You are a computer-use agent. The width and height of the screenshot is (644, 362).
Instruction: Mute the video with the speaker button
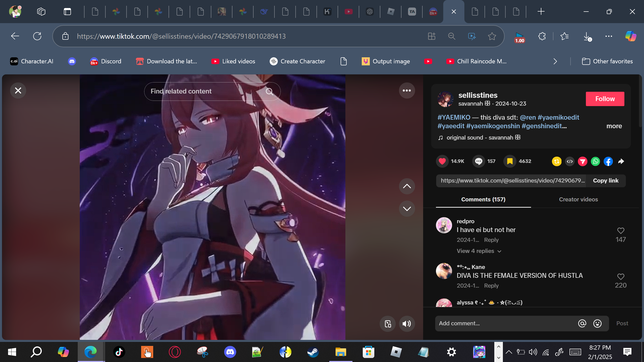tap(407, 324)
